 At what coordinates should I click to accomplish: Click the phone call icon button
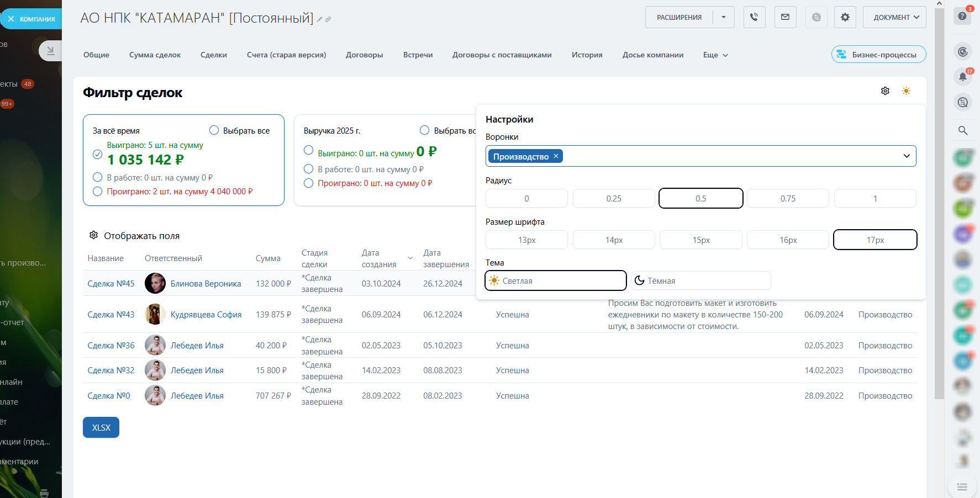pos(754,17)
